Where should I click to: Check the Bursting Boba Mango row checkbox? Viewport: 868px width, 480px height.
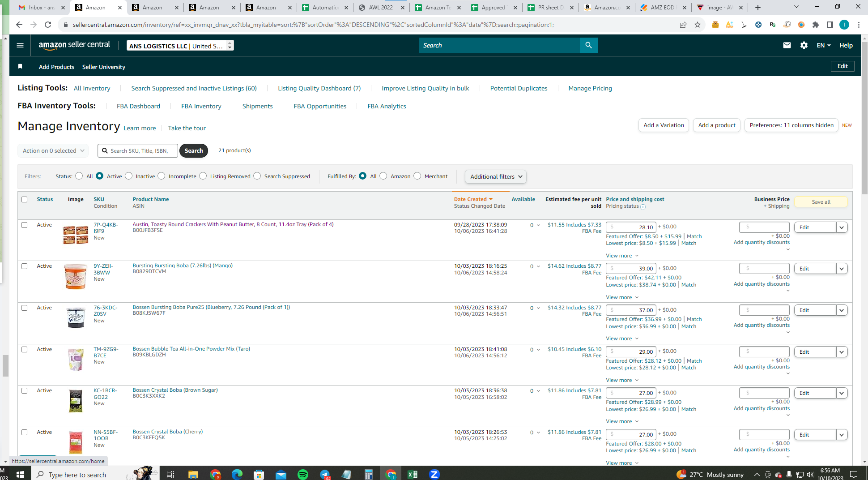(25, 266)
